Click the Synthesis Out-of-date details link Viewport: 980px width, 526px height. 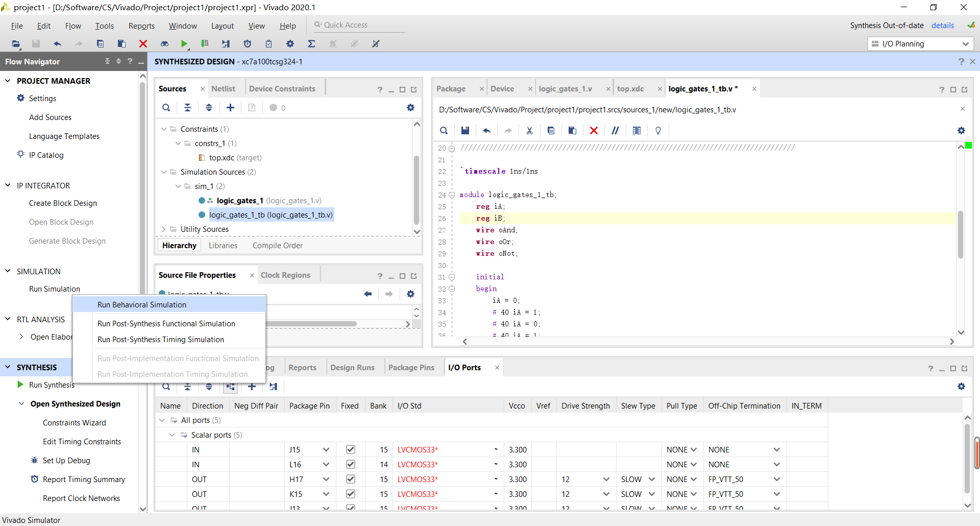point(943,26)
